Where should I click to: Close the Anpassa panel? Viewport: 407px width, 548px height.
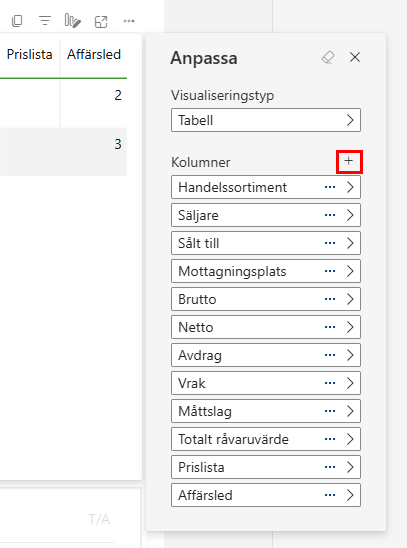[355, 57]
